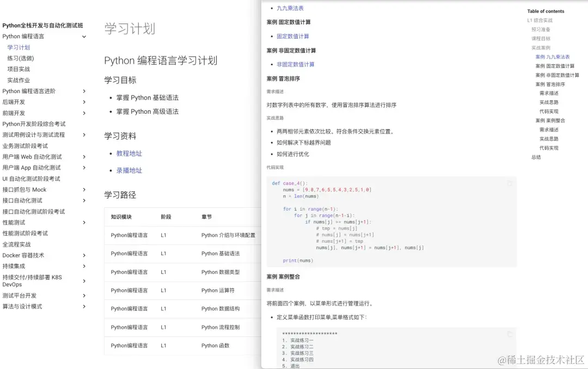Collapse the Python 编程语言 section chevron

pyautogui.click(x=84, y=36)
